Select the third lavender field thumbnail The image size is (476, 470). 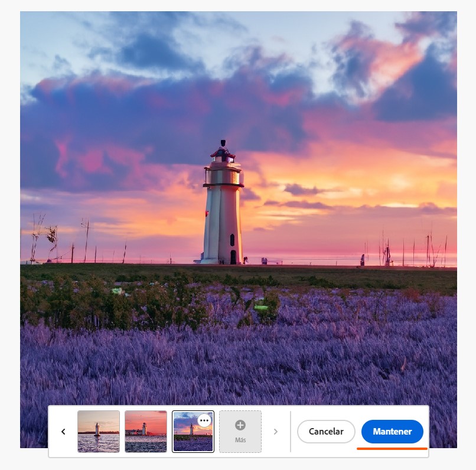click(x=189, y=437)
